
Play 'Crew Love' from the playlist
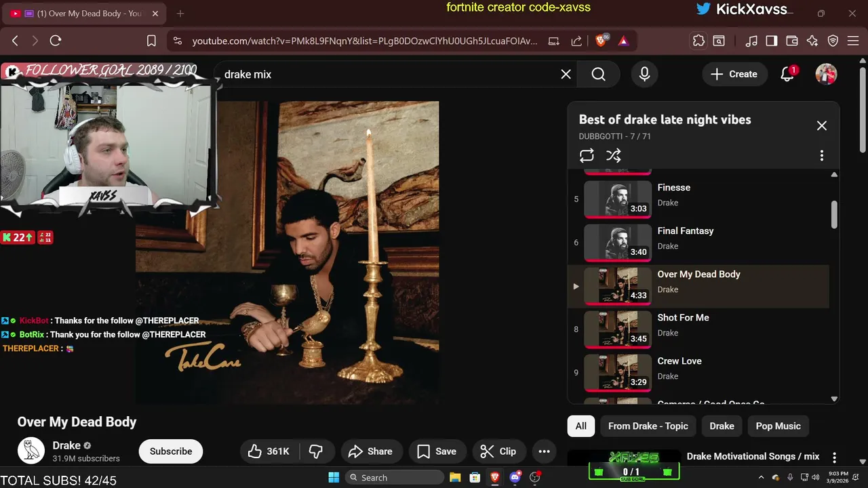click(x=698, y=373)
